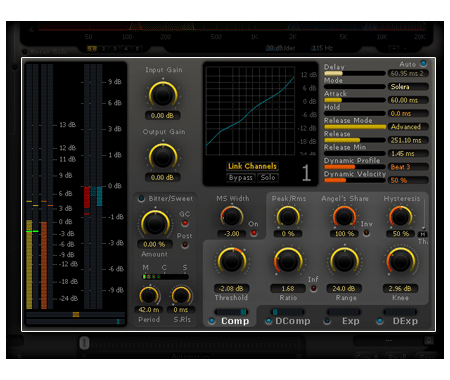
Task: Toggle the Angel's Share Inv LED
Action: click(x=366, y=233)
